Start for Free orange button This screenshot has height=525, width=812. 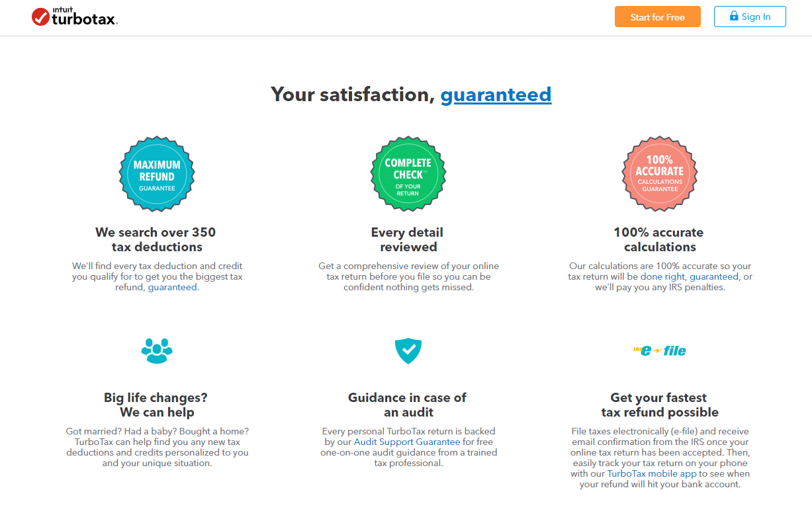point(657,17)
